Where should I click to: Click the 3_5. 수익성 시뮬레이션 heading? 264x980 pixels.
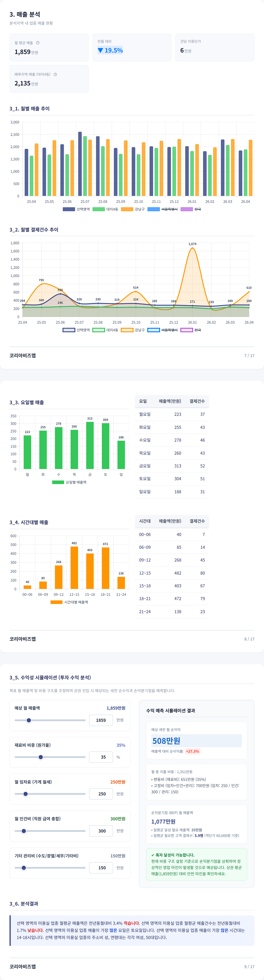[50, 678]
